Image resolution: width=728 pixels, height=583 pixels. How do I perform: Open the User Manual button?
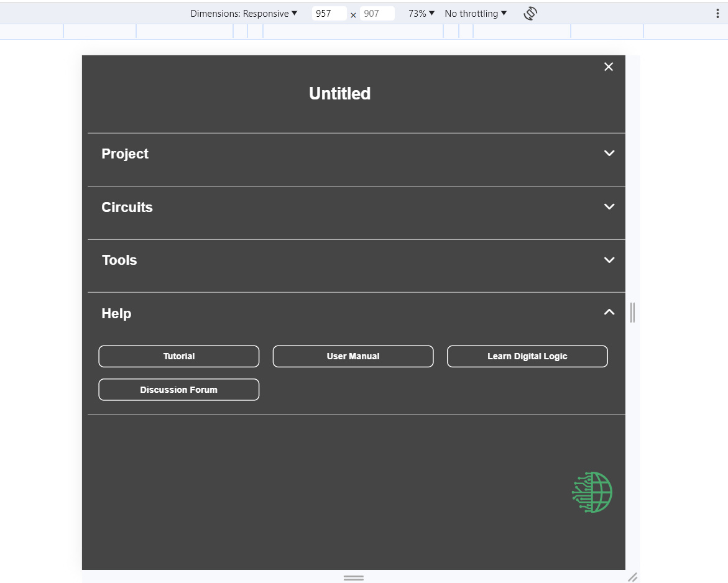pos(353,356)
